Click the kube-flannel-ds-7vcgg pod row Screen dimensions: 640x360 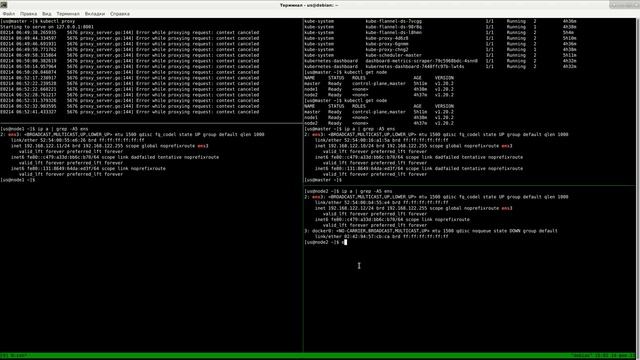(x=440, y=21)
